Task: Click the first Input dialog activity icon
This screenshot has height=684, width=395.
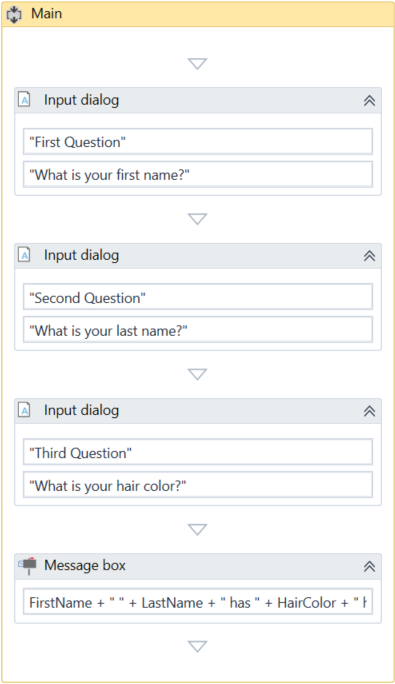Action: pyautogui.click(x=24, y=100)
